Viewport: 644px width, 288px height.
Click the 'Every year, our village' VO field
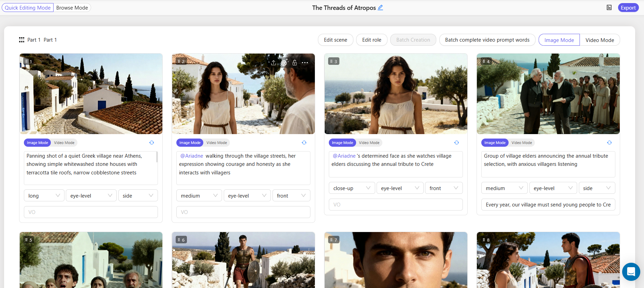click(548, 204)
